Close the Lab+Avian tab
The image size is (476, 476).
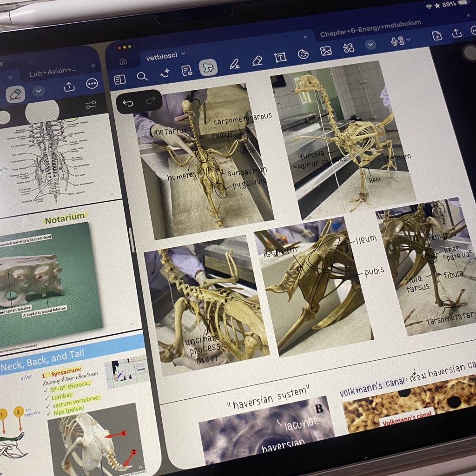click(93, 66)
